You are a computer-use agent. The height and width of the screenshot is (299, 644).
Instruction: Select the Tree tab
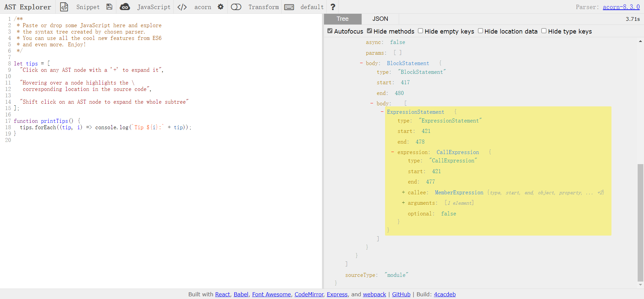pos(342,19)
